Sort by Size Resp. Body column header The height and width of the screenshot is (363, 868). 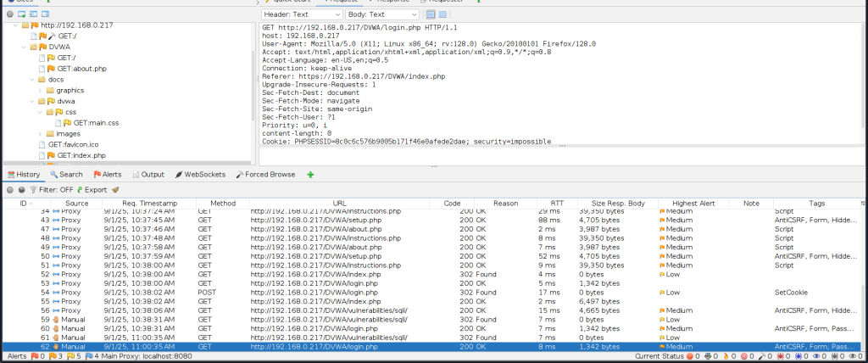pyautogui.click(x=617, y=204)
